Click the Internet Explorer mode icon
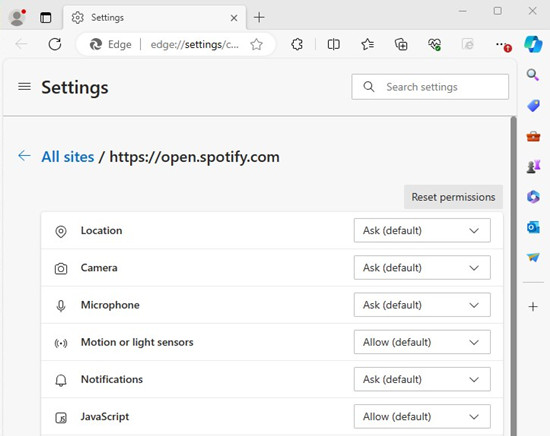Image resolution: width=550 pixels, height=436 pixels. click(x=468, y=45)
